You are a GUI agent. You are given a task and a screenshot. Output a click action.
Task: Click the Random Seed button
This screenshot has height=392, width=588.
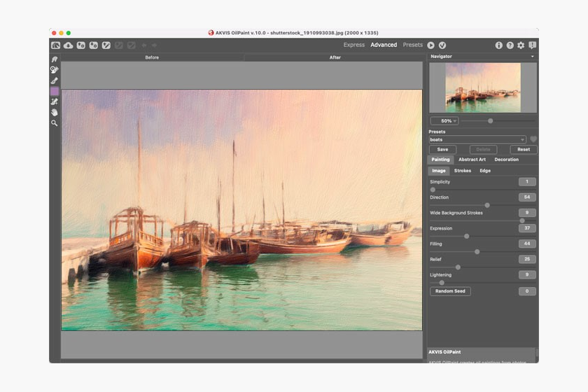450,291
